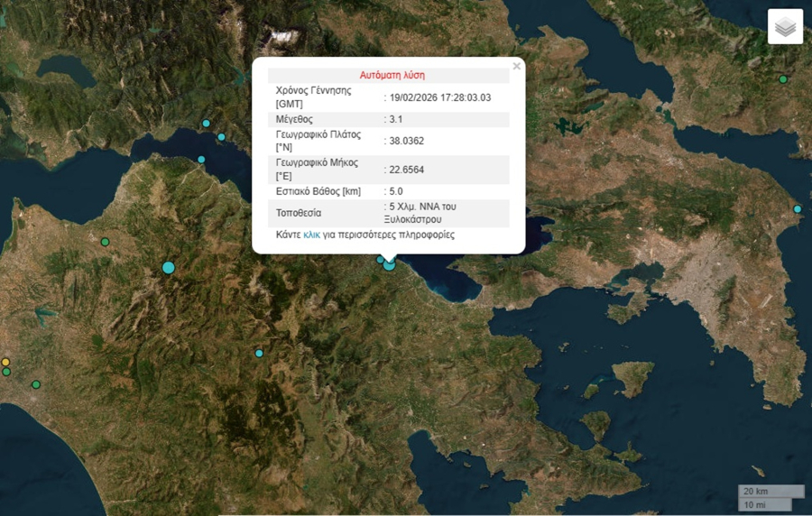Click the bottom-left green marker near the coast
The width and height of the screenshot is (812, 516).
tap(36, 384)
